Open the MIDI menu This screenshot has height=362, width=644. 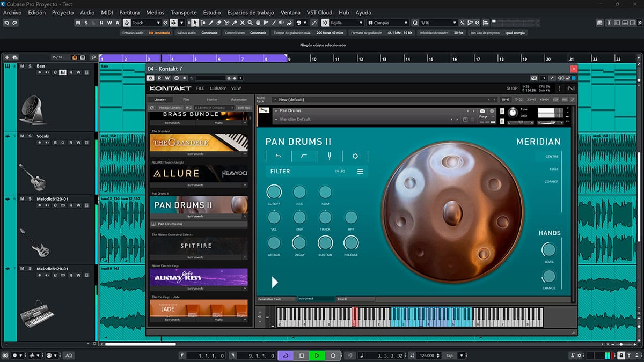pyautogui.click(x=107, y=12)
